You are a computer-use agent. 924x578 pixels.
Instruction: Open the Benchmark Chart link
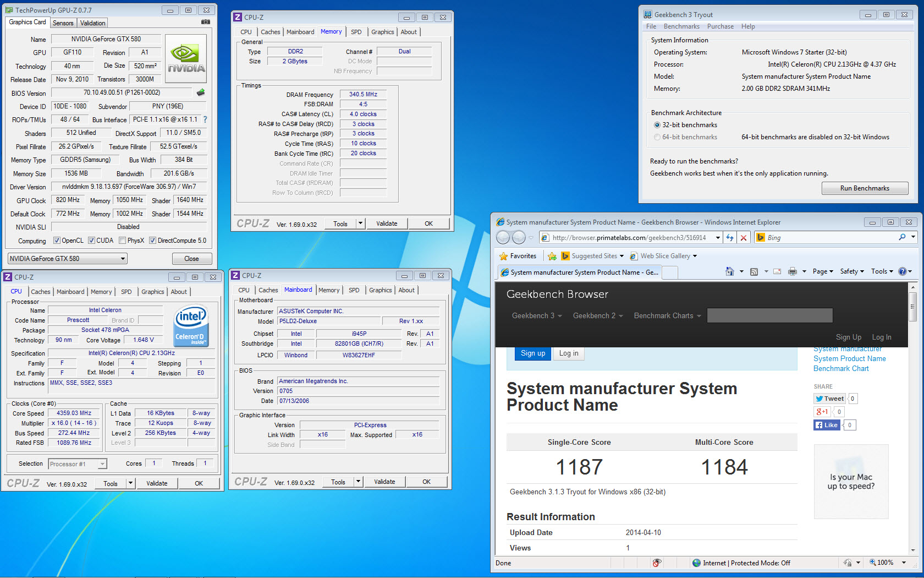pos(841,369)
